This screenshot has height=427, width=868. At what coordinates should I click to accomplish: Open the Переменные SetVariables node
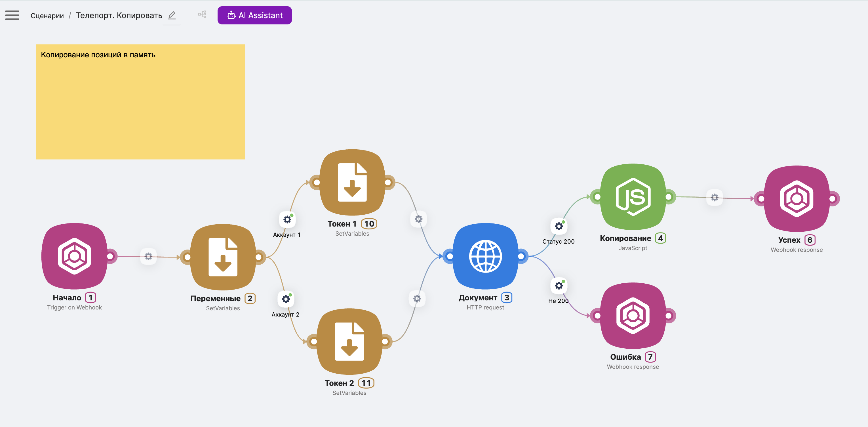223,257
